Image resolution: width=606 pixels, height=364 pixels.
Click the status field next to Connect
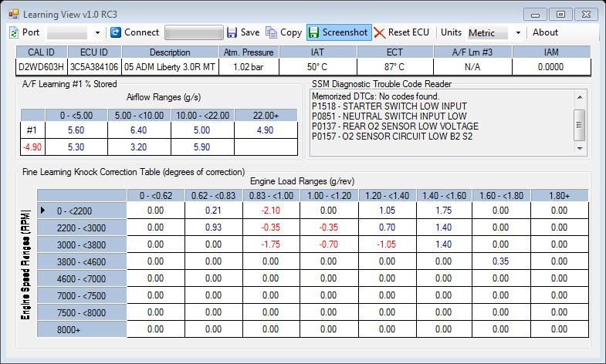[194, 32]
